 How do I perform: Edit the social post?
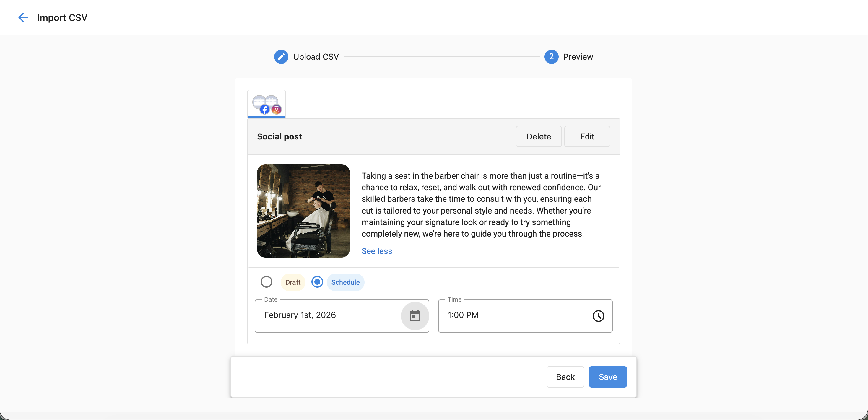coord(587,136)
